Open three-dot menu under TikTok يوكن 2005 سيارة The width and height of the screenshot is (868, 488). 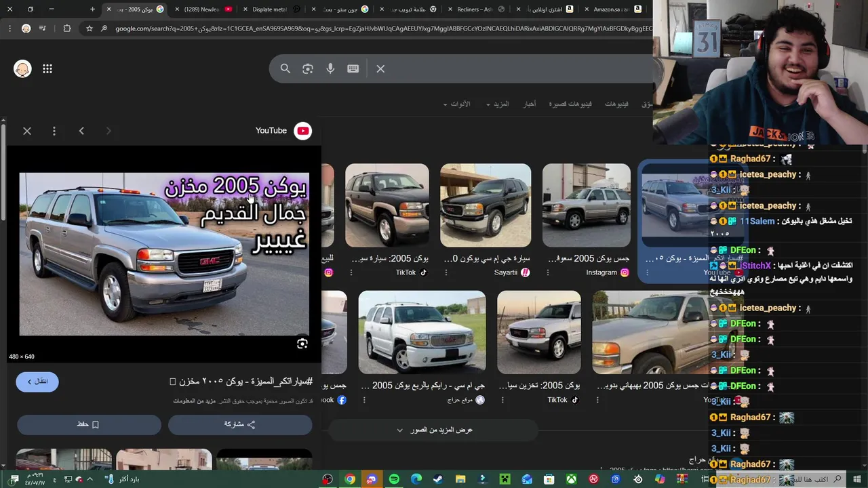(x=351, y=272)
